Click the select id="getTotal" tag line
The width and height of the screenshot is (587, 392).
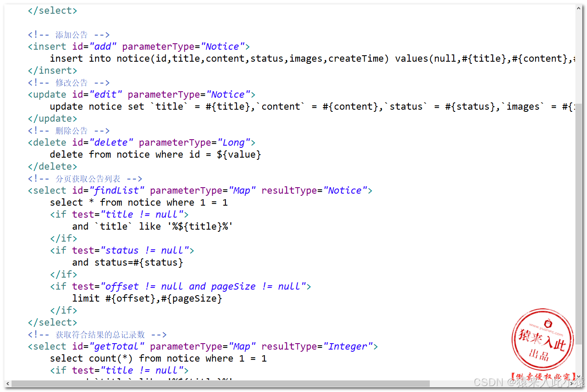(203, 347)
